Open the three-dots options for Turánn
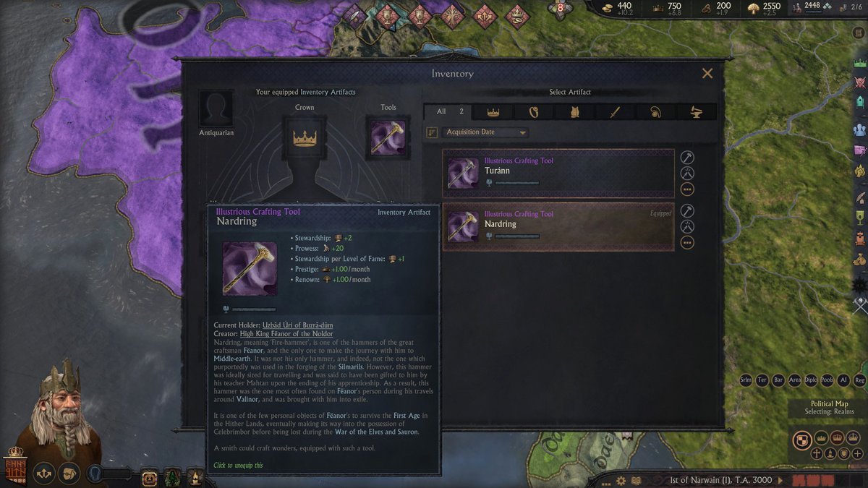The width and height of the screenshot is (868, 488). click(687, 189)
